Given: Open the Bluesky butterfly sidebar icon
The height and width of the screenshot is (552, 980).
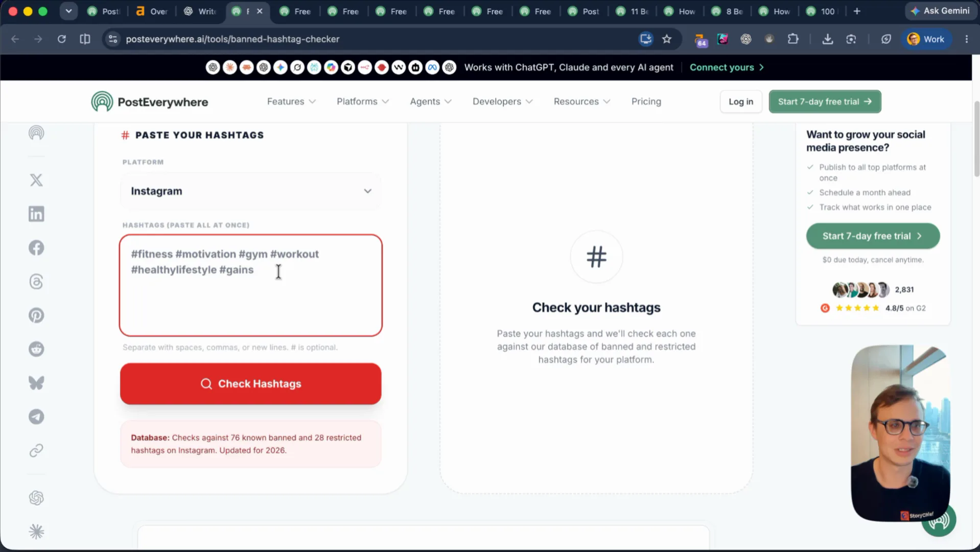Looking at the screenshot, I should point(36,383).
